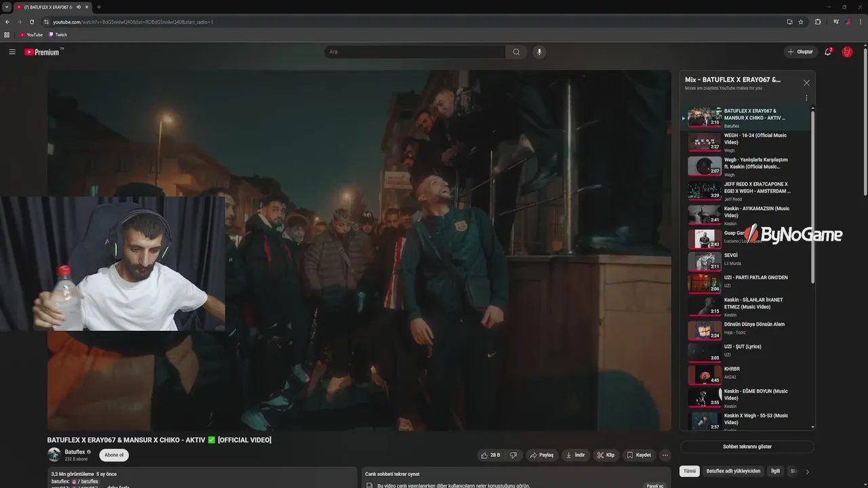Open the YouTube account avatar menu

coord(847,52)
